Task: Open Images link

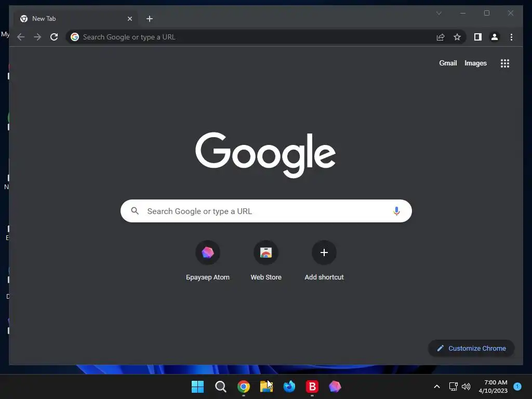Action: [x=475, y=63]
